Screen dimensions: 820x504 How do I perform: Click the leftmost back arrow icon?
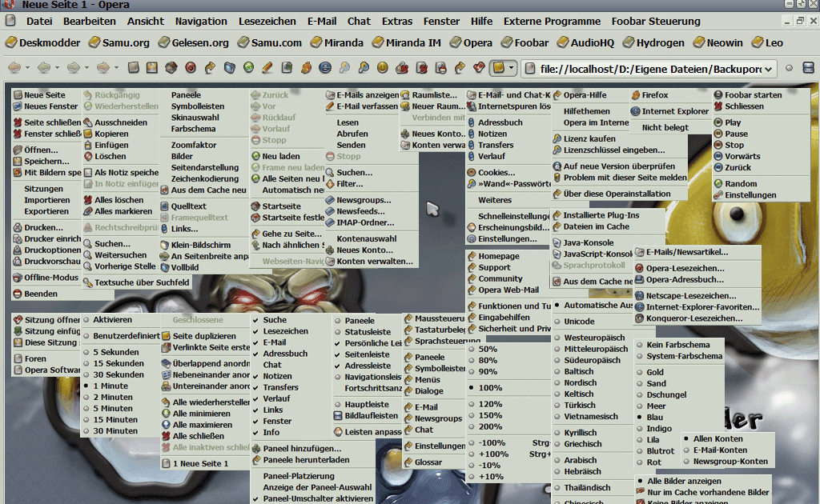coord(14,68)
